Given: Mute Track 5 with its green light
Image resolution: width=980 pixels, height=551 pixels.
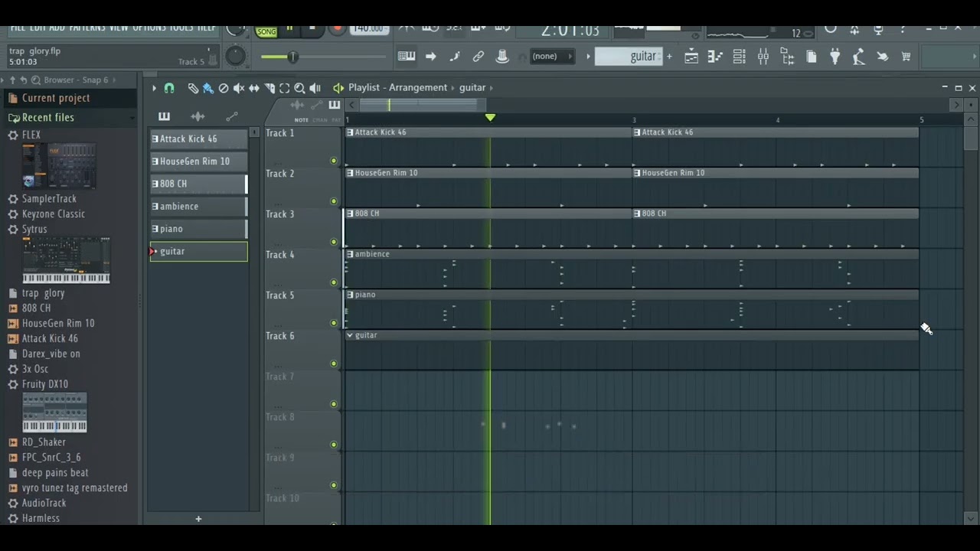Looking at the screenshot, I should click(x=333, y=323).
